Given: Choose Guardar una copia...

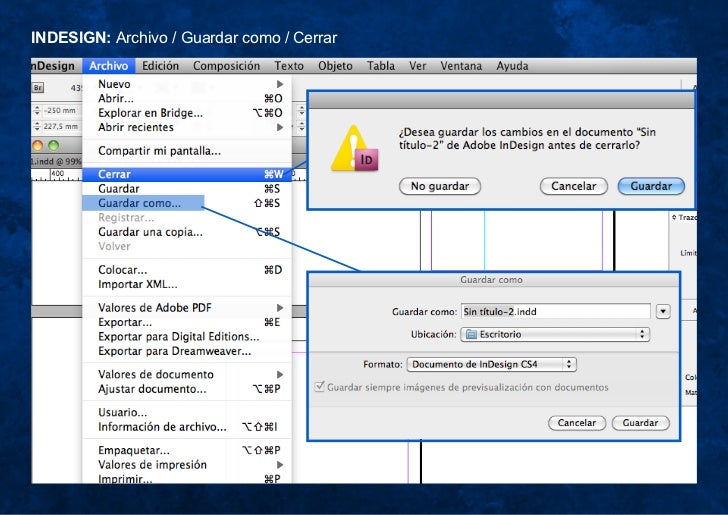Looking at the screenshot, I should click(187, 232).
